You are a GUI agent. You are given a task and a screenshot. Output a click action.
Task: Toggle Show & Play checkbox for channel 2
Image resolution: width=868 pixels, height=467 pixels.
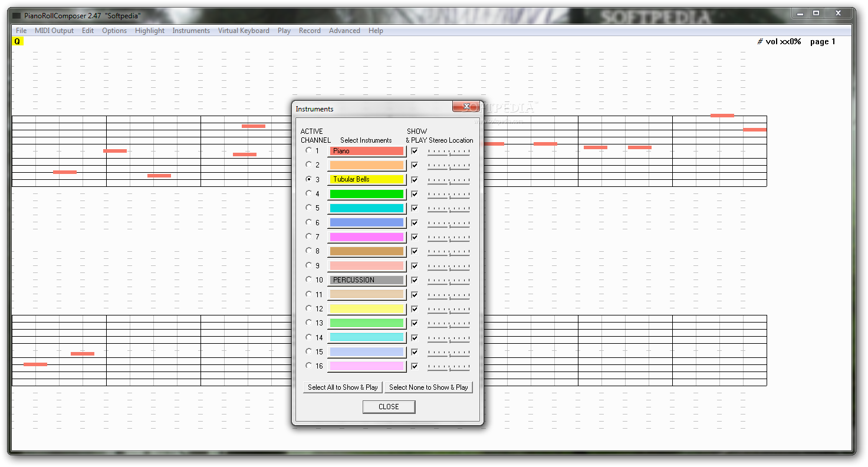tap(414, 165)
